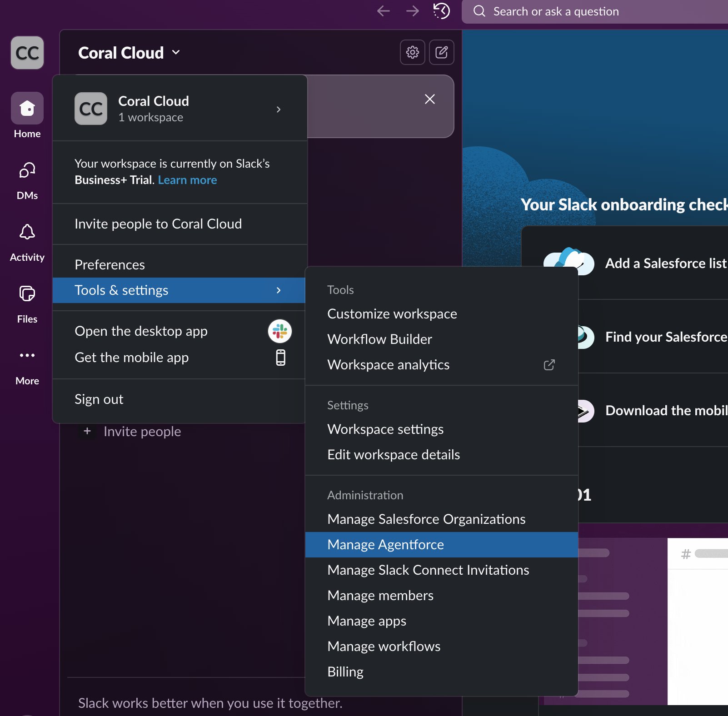Click Sign out
728x716 pixels.
99,399
